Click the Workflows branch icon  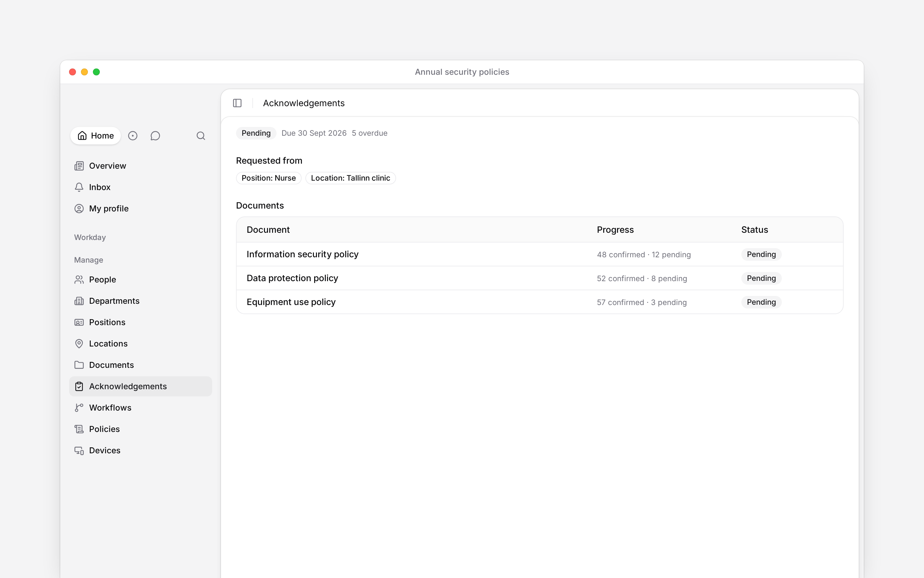[x=79, y=408]
